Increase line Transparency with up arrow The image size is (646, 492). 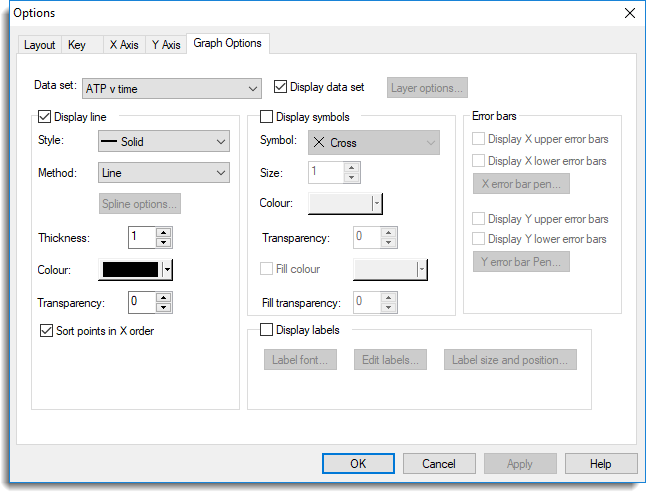[164, 297]
